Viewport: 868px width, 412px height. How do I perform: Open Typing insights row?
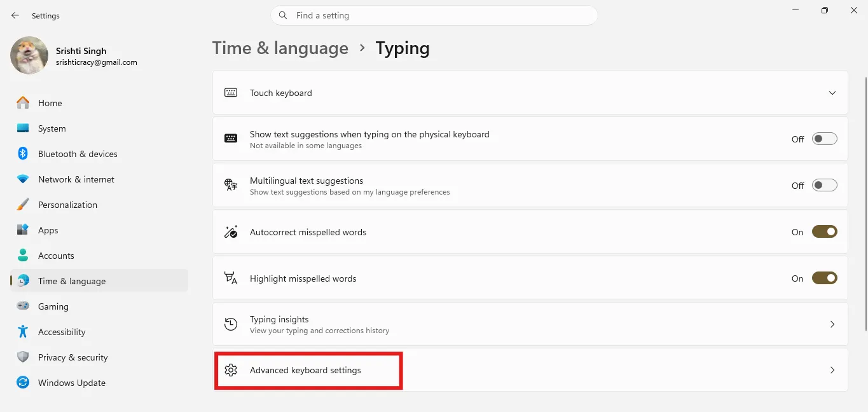530,324
